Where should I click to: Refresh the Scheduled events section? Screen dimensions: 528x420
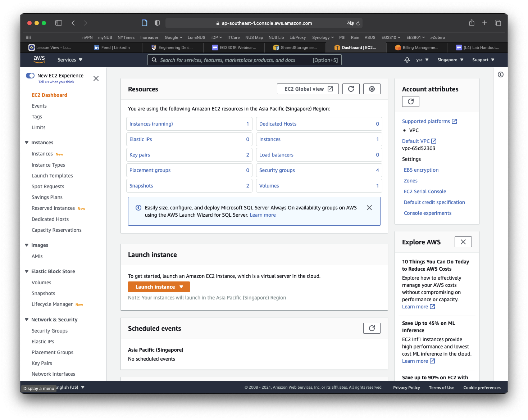[x=372, y=328]
